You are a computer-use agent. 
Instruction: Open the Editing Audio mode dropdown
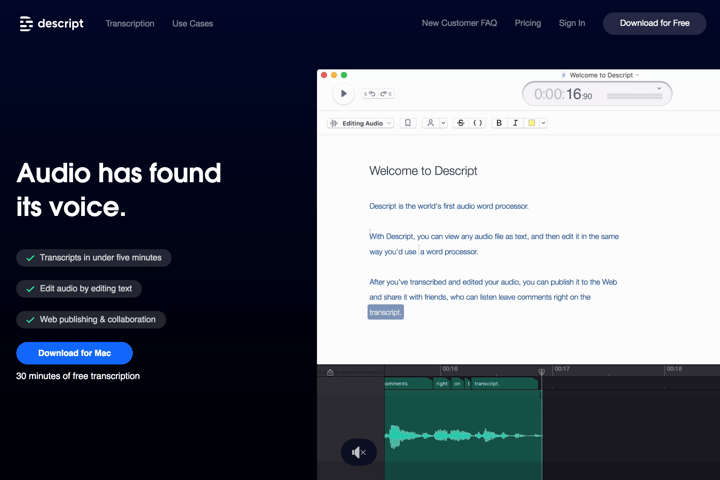[360, 123]
